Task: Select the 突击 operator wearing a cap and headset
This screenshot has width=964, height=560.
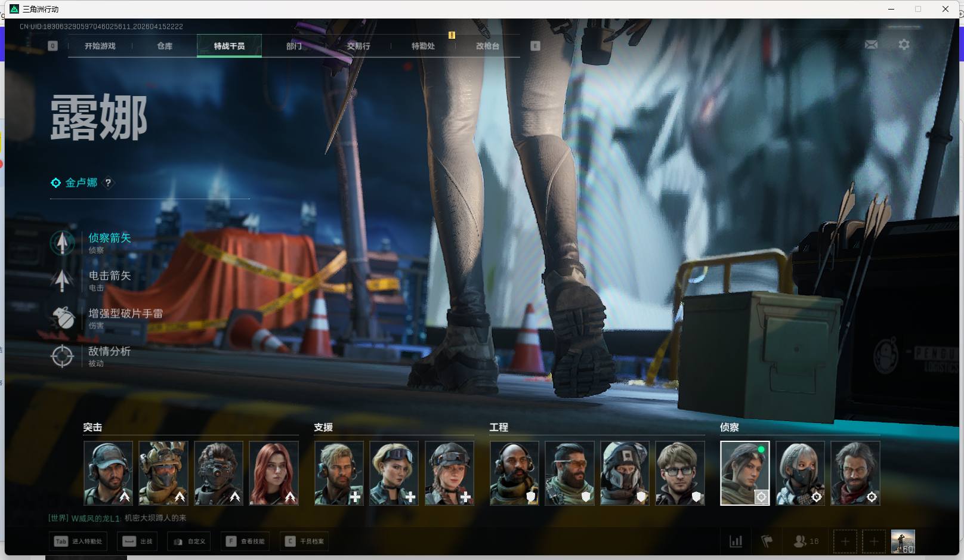Action: 108,473
